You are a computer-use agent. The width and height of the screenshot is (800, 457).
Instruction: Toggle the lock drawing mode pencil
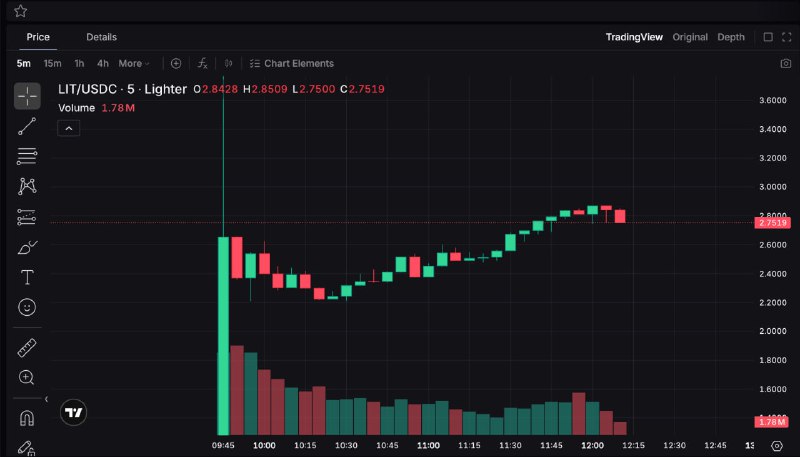[27, 447]
